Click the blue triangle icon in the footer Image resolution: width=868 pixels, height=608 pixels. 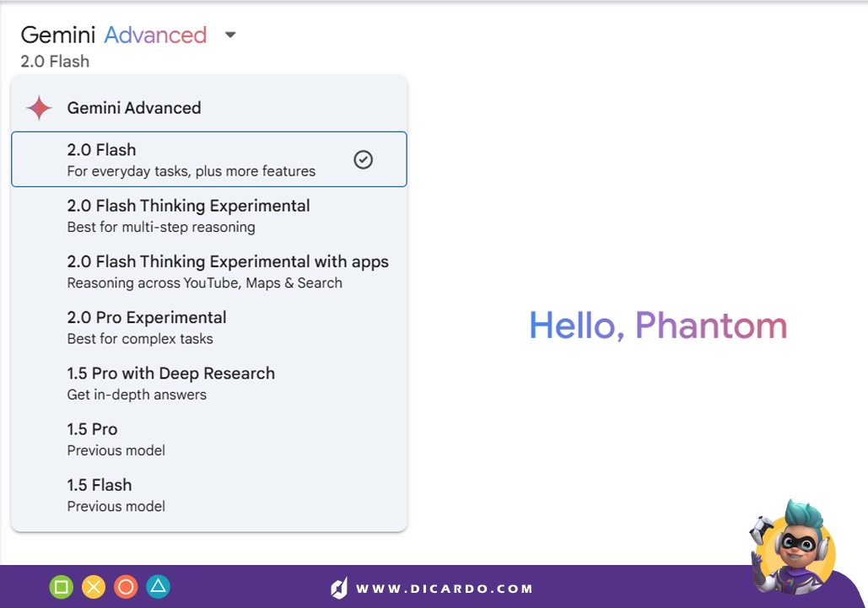point(159,586)
